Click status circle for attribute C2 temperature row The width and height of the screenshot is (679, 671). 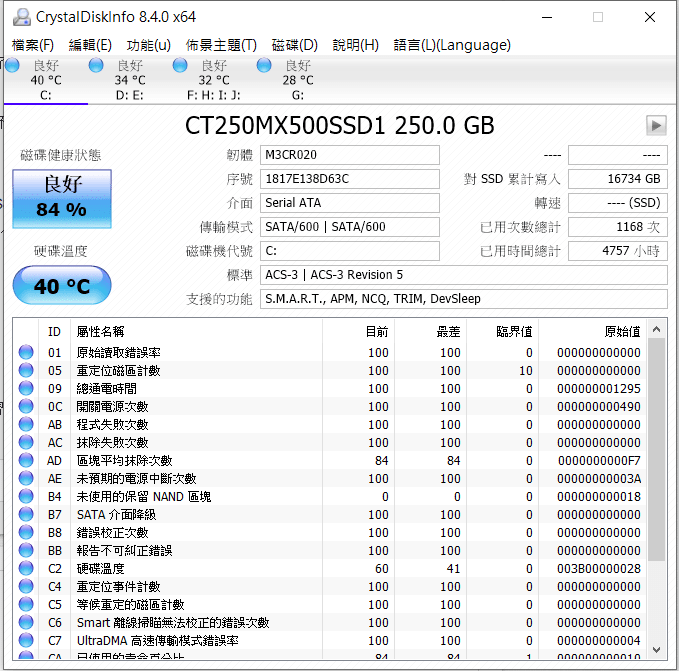click(x=26, y=569)
